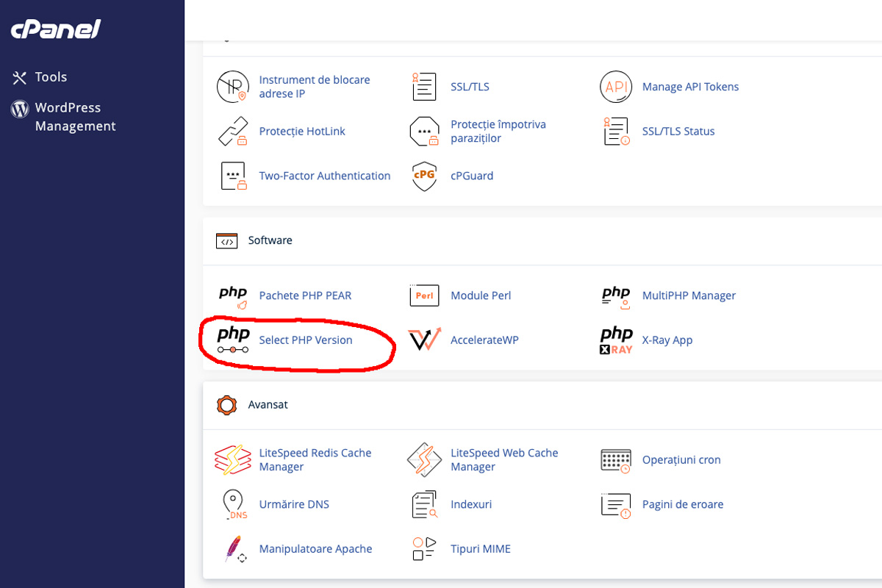Click the Select PHP Version icon
Screen dimensions: 882x588
[x=233, y=340]
